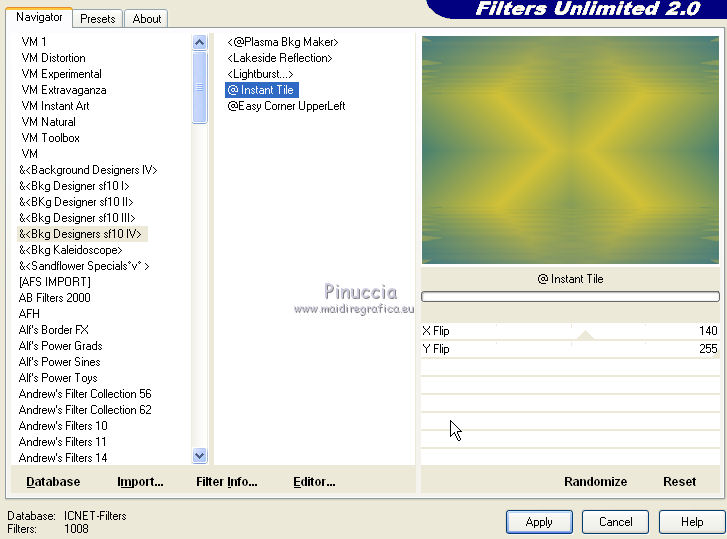Select the VM Natural category

tap(48, 122)
